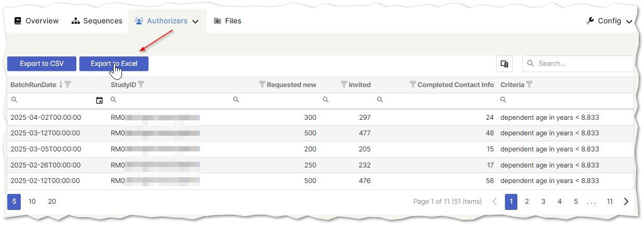644x225 pixels.
Task: Click the Export to CSV button
Action: [x=42, y=64]
